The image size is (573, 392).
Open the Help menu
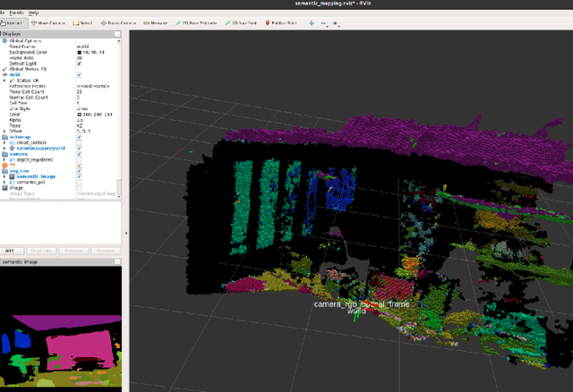[x=33, y=13]
